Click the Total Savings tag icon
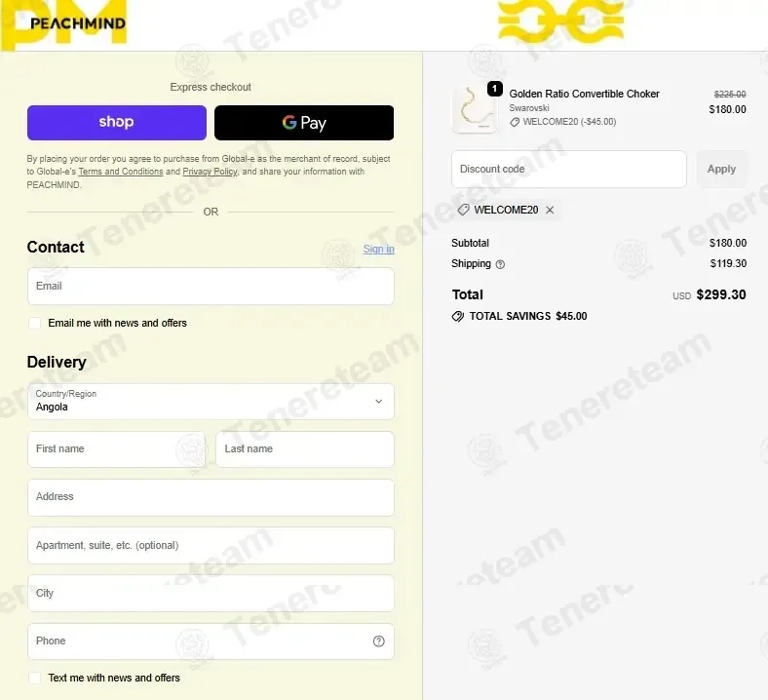768x700 pixels. 458,317
